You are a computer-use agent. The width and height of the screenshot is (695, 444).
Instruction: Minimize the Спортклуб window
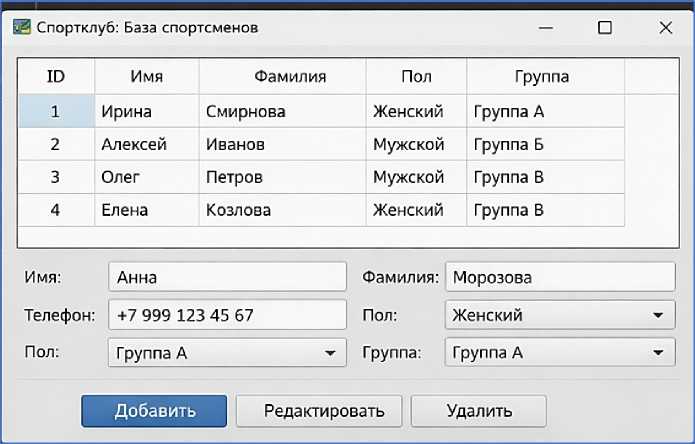546,27
